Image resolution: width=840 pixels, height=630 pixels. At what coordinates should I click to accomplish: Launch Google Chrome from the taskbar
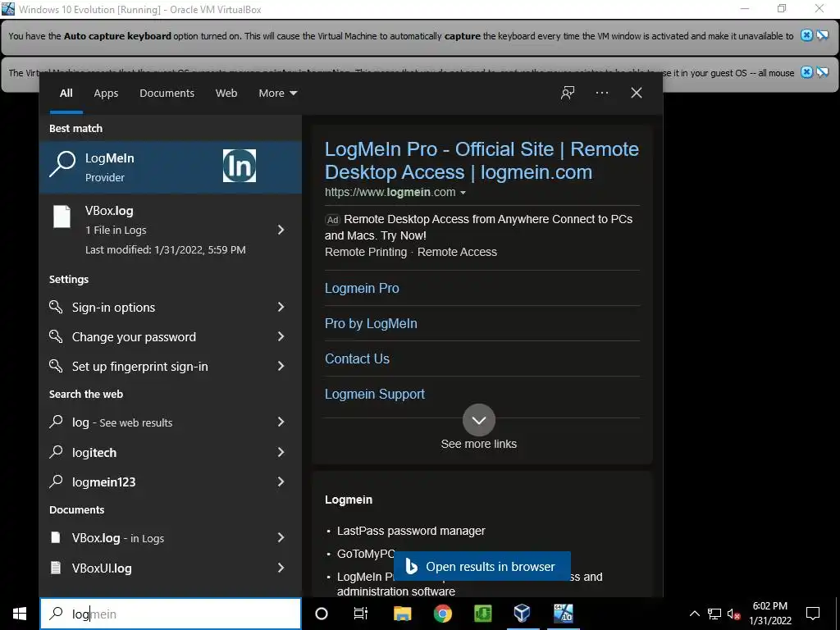[442, 614]
